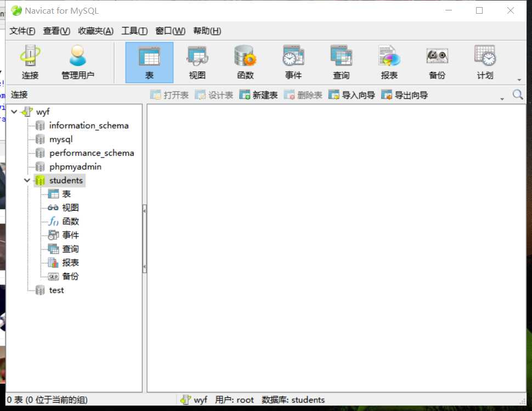Select the 表 (Table) toolbar button
Viewport: 532px width, 411px height.
click(149, 63)
